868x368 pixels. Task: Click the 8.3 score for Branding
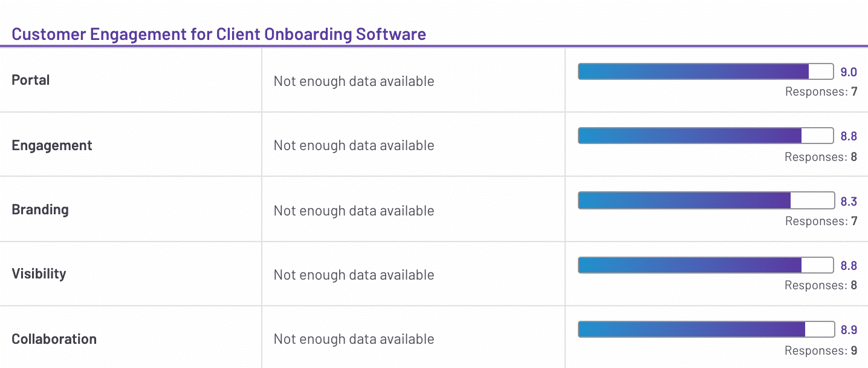click(849, 201)
